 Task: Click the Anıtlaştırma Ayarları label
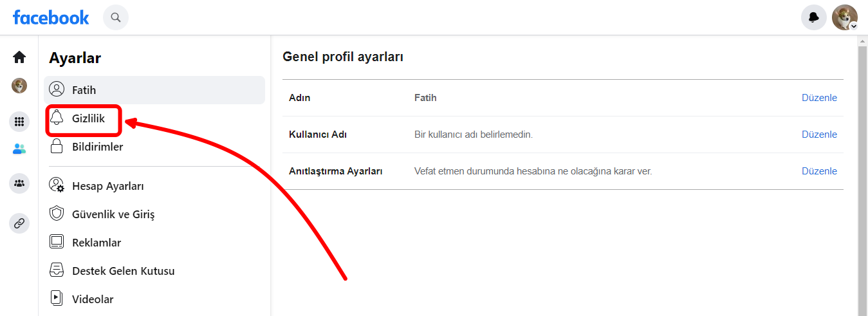click(336, 171)
